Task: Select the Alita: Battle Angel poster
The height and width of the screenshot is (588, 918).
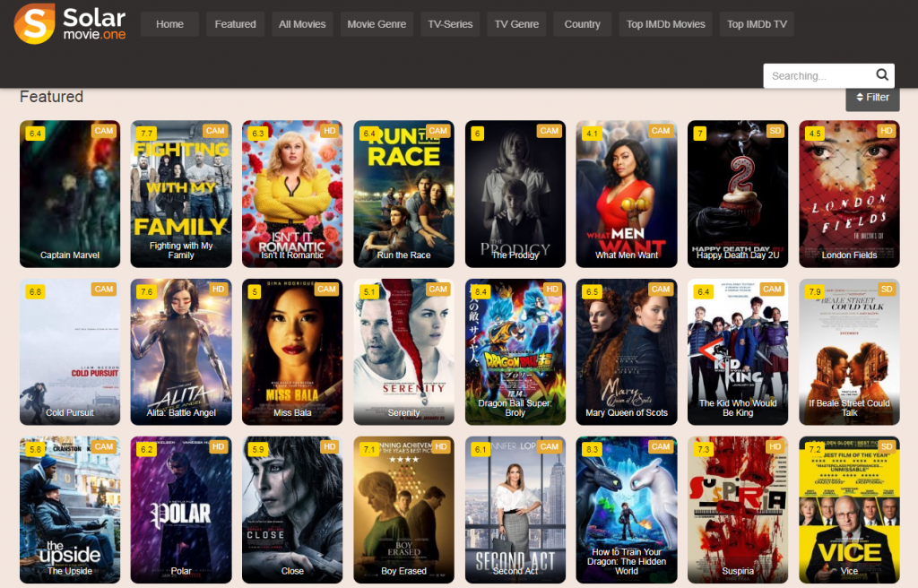Action: pos(181,352)
